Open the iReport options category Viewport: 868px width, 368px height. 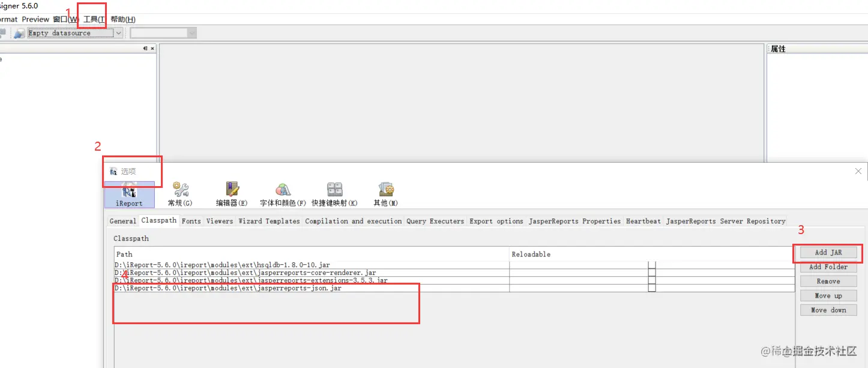(129, 195)
